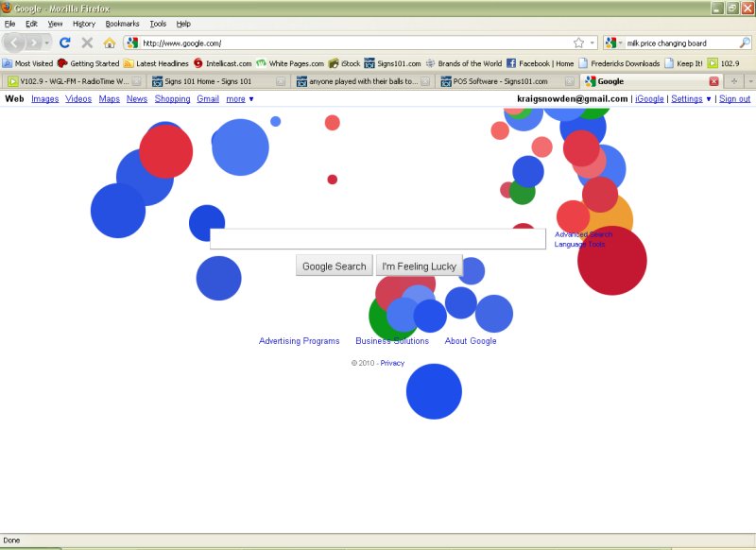The height and width of the screenshot is (550, 756).
Task: Open the Gmail link
Action: [208, 99]
